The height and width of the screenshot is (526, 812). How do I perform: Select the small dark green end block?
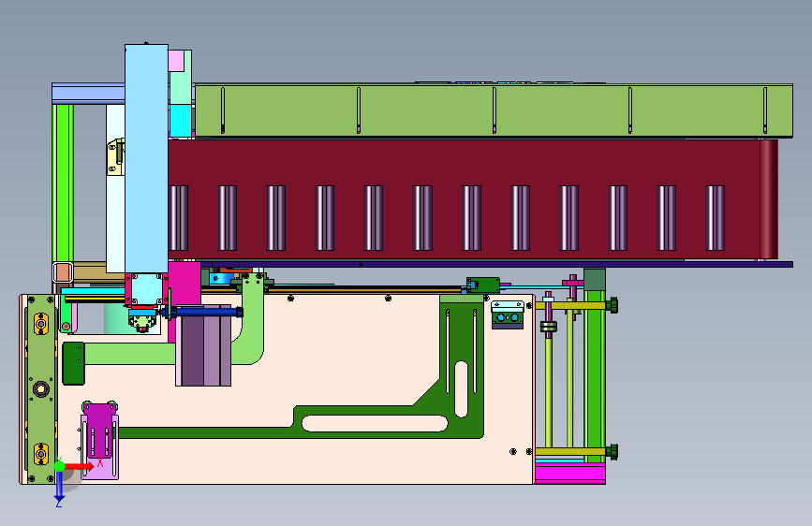click(74, 363)
